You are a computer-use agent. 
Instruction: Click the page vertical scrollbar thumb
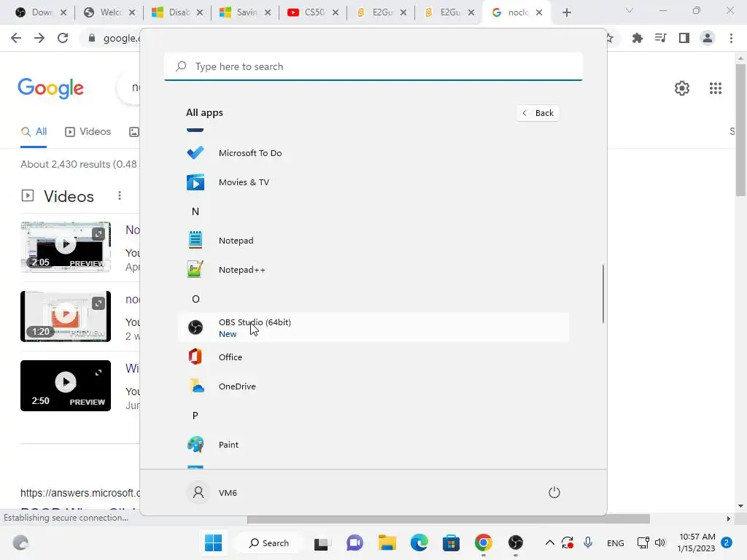[740, 130]
